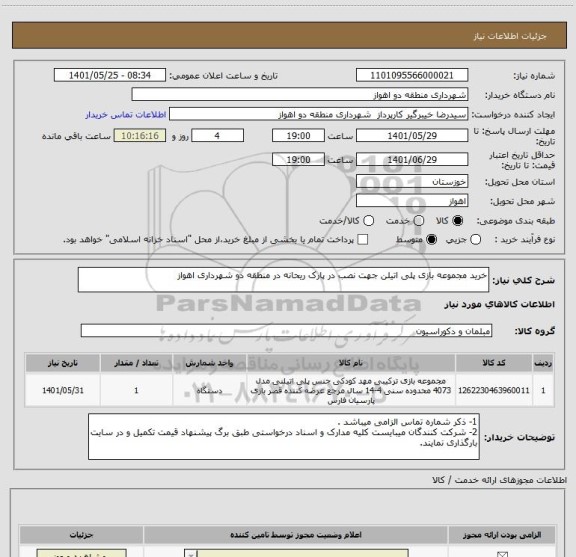576x557 pixels.
Task: Click the response deadline date 1401/05/29
Action: [x=412, y=136]
